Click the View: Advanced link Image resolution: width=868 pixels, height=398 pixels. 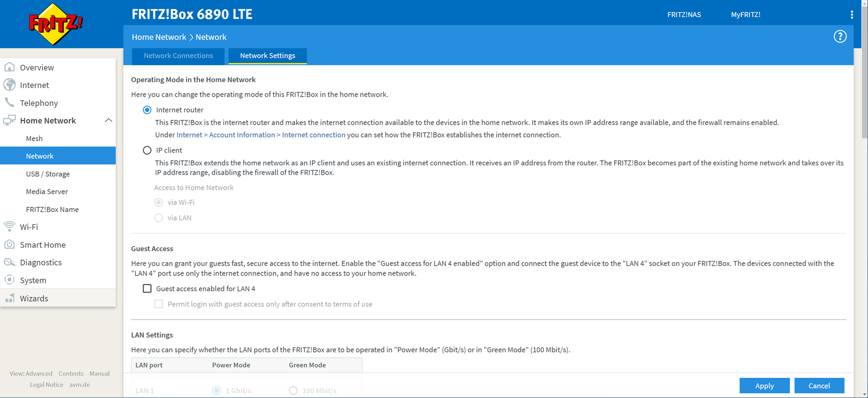click(x=31, y=373)
